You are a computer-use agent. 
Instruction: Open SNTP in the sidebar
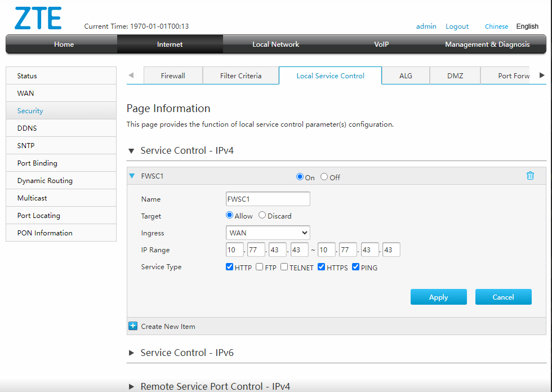tap(61, 145)
